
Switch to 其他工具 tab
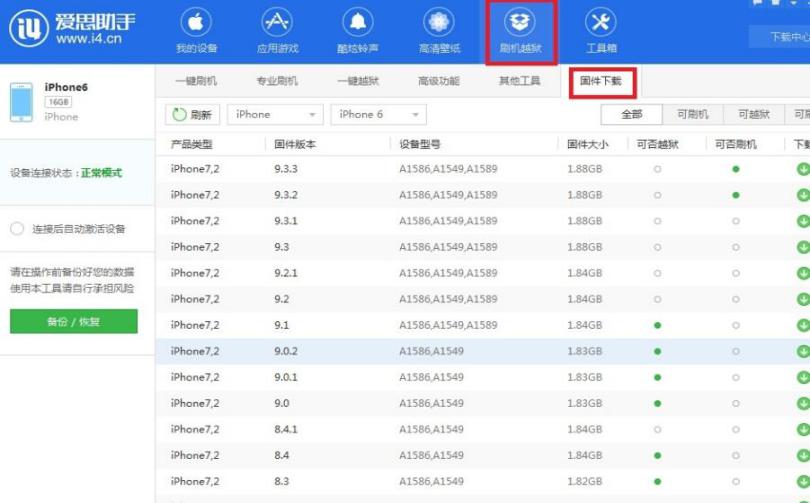(519, 81)
